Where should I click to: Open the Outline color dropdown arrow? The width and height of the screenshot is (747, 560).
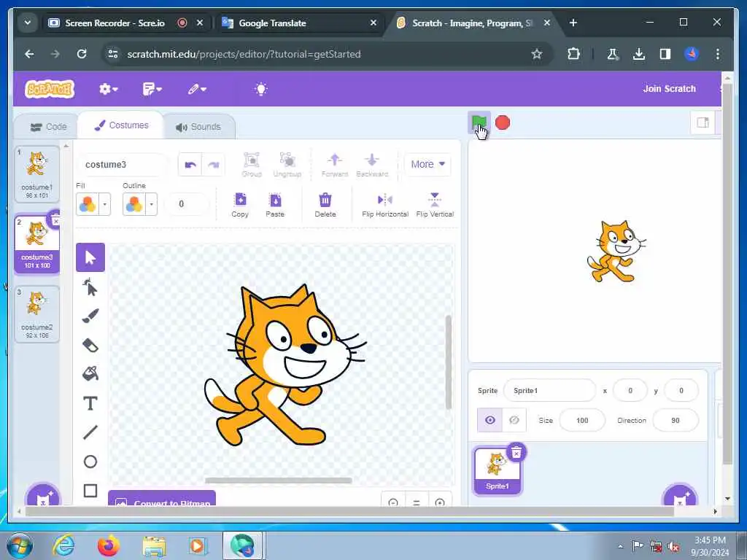pyautogui.click(x=152, y=204)
